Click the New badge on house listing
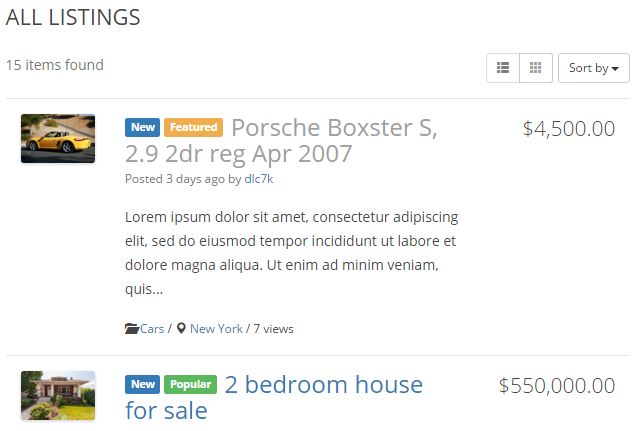The height and width of the screenshot is (431, 640). pos(142,384)
